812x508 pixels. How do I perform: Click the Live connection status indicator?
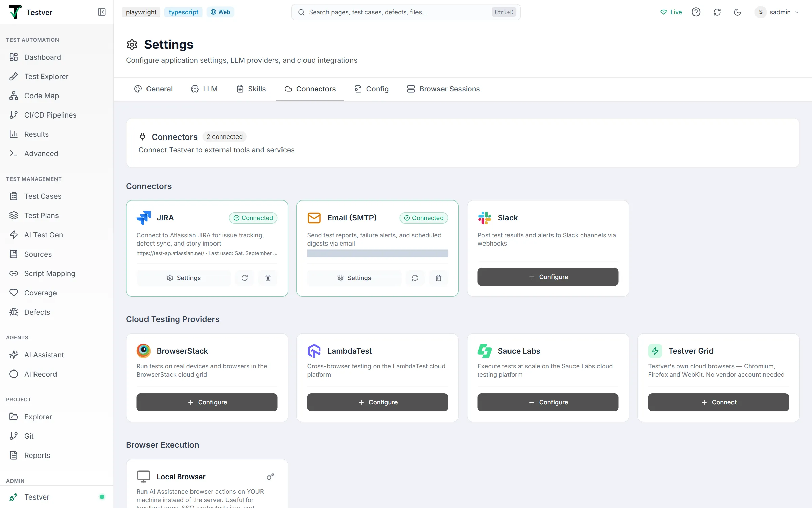[671, 12]
